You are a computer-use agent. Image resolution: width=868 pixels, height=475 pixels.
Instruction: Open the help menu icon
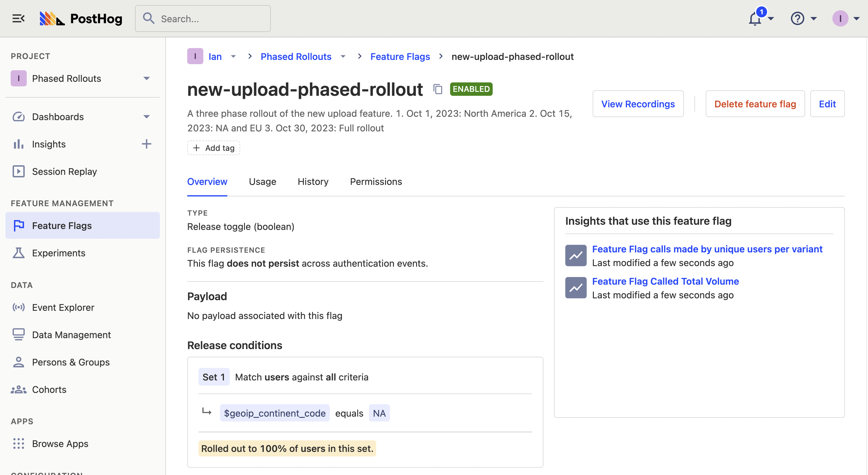click(797, 19)
